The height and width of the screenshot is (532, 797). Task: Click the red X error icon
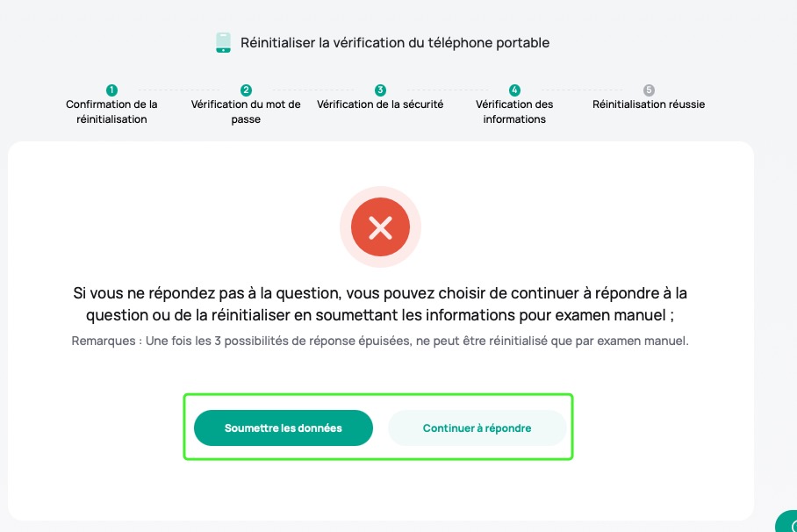pos(380,226)
